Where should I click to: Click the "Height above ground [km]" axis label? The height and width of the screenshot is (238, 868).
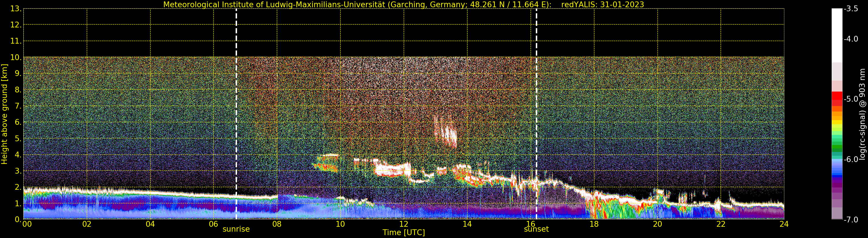click(4, 114)
